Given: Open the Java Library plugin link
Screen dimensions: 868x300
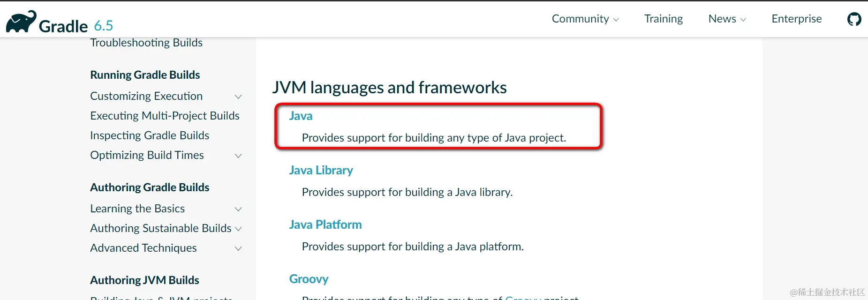Looking at the screenshot, I should pos(321,170).
